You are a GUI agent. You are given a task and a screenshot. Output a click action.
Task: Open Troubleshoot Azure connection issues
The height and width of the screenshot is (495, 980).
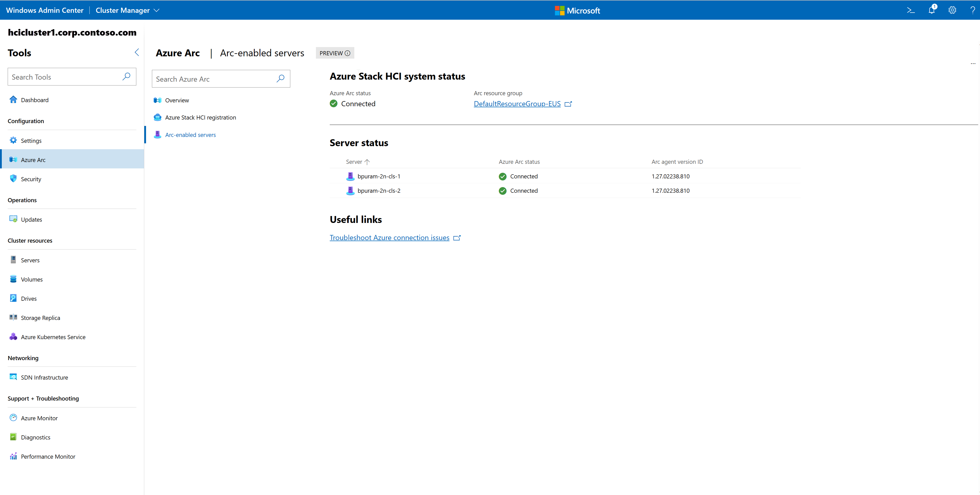click(389, 237)
